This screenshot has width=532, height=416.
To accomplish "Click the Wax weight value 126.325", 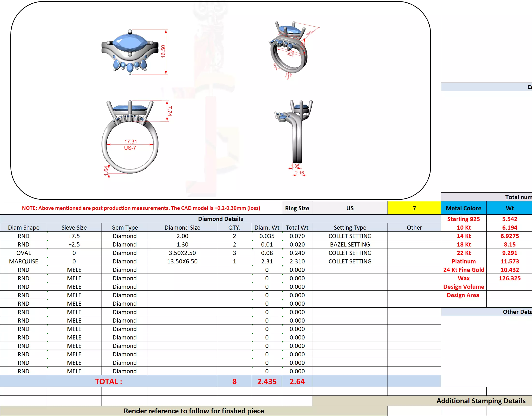I will click(x=509, y=278).
